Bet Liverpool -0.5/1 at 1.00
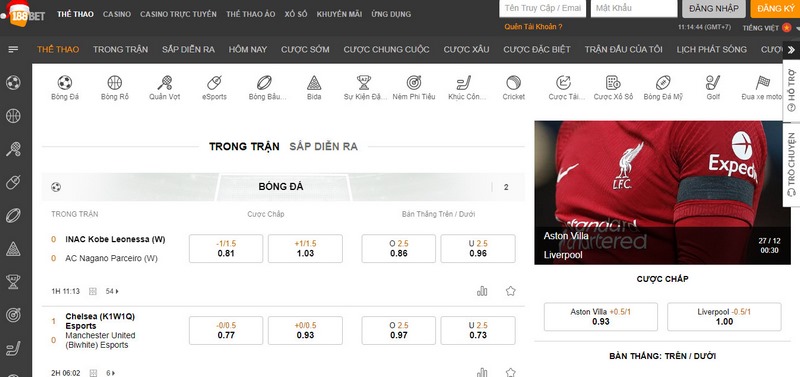This screenshot has height=377, width=800. [x=724, y=317]
